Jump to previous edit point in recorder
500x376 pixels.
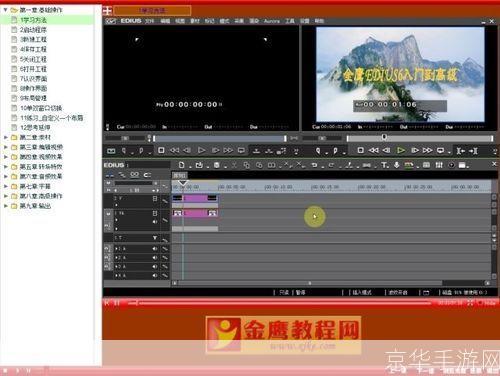461,151
